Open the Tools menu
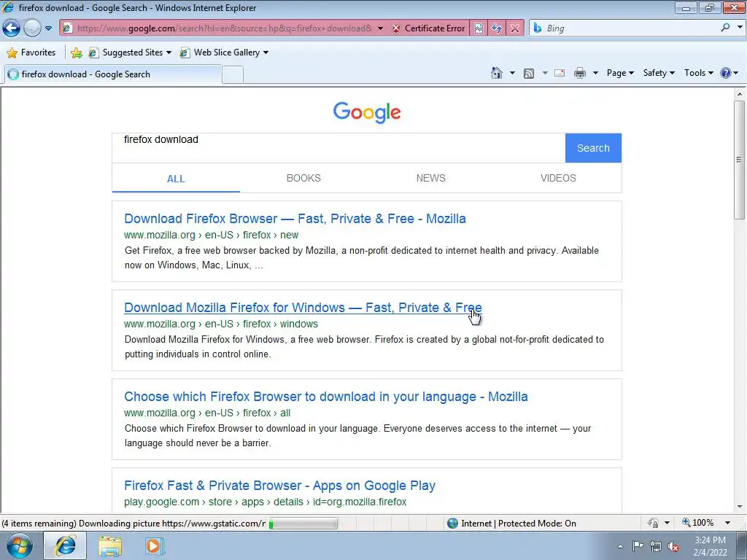The width and height of the screenshot is (747, 560). [698, 73]
